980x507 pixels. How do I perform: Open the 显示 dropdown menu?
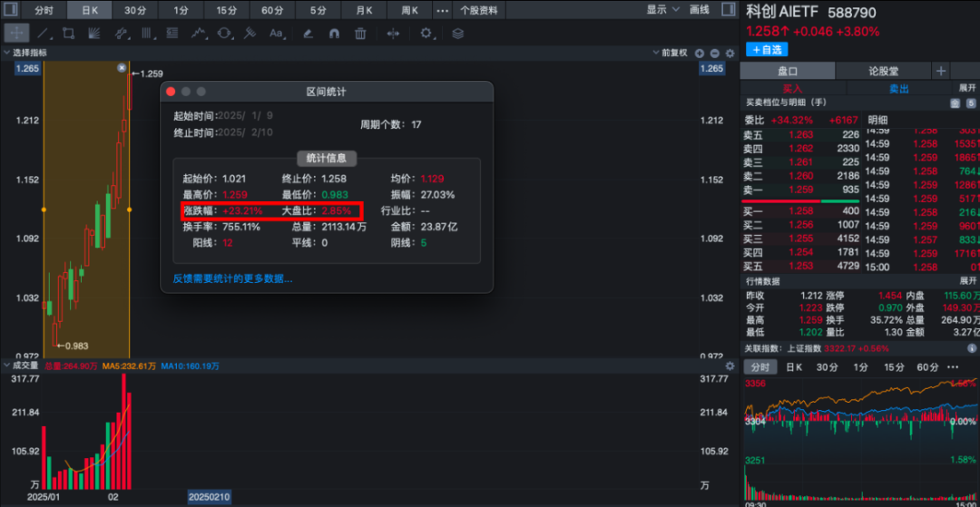(662, 10)
